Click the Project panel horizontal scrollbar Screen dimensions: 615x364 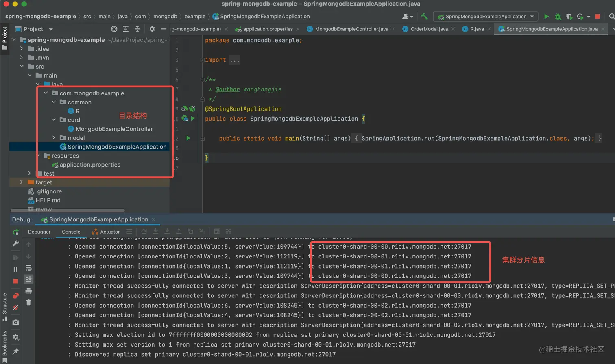(x=68, y=210)
